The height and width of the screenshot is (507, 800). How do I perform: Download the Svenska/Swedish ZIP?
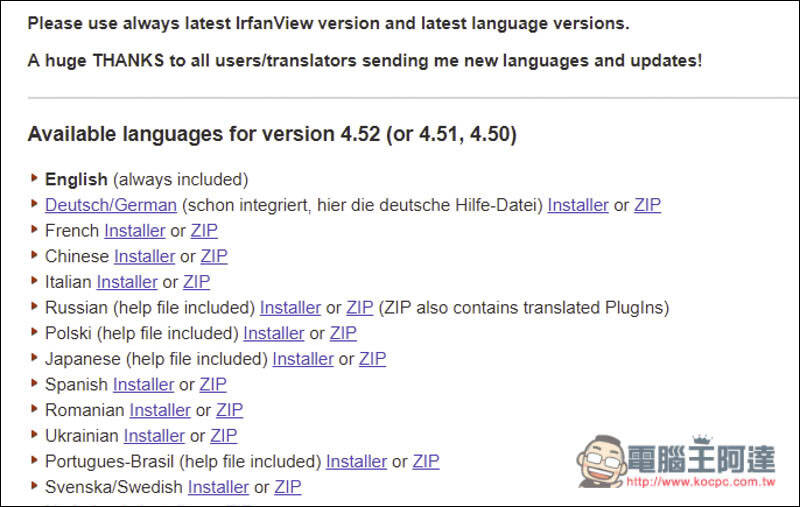click(x=288, y=487)
